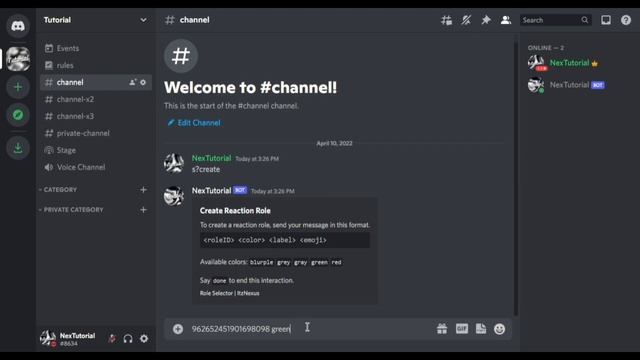This screenshot has height=360, width=640.
Task: Open User Settings gear
Action: (x=144, y=338)
